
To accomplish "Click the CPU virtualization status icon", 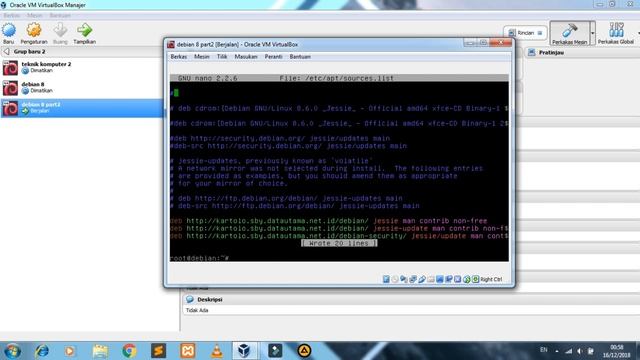I will 458,279.
